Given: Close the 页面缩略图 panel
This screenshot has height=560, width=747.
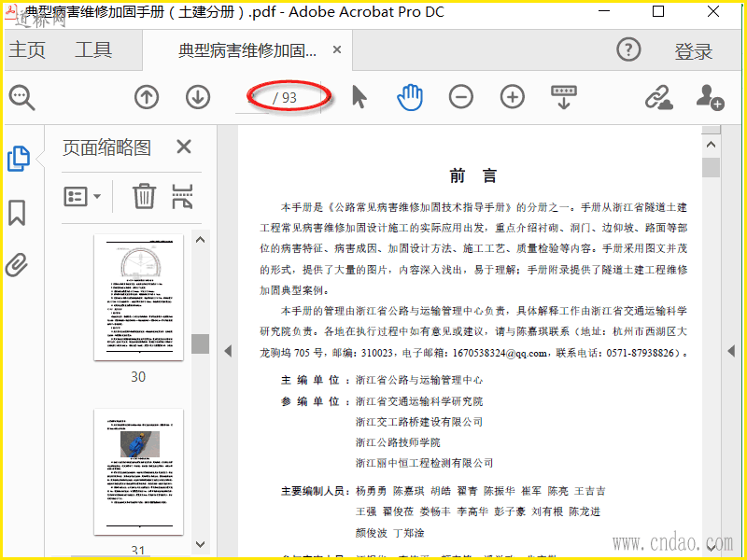Looking at the screenshot, I should (x=184, y=147).
